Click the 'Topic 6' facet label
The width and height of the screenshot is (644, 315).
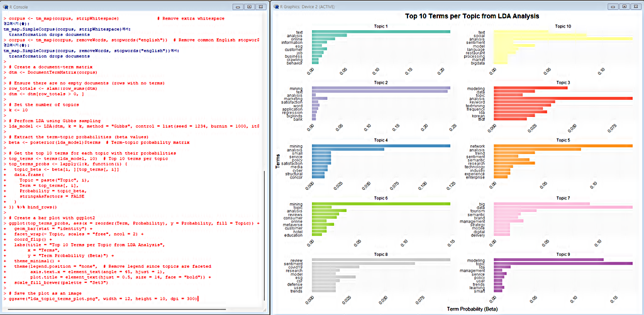pos(380,198)
